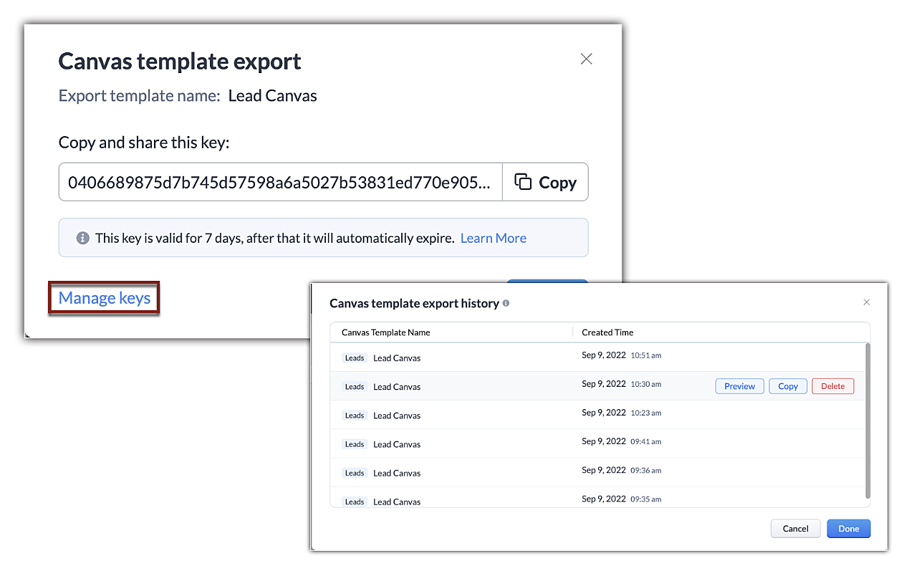The height and width of the screenshot is (576, 924).
Task: Preview the 10:30 am Lead Canvas export
Action: point(739,386)
